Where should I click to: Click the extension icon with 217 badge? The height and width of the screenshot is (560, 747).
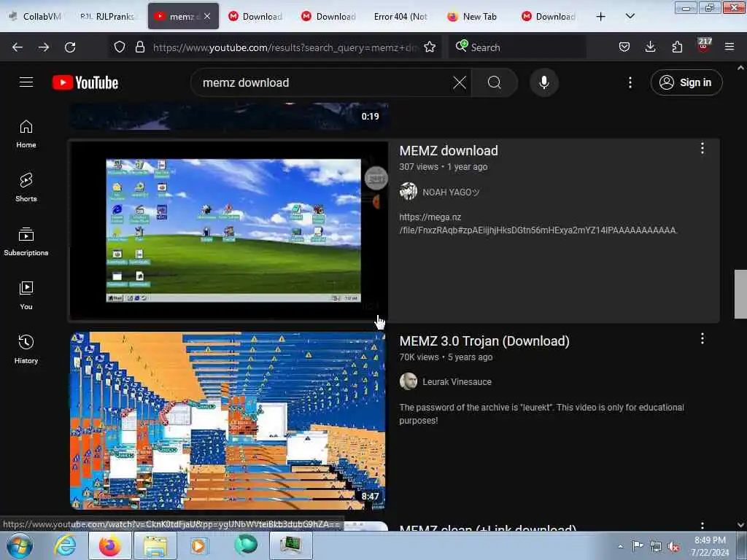pos(704,46)
